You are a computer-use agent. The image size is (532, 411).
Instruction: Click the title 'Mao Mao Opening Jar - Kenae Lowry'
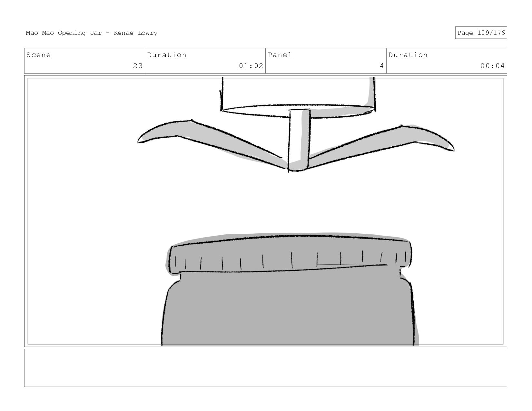(x=92, y=33)
